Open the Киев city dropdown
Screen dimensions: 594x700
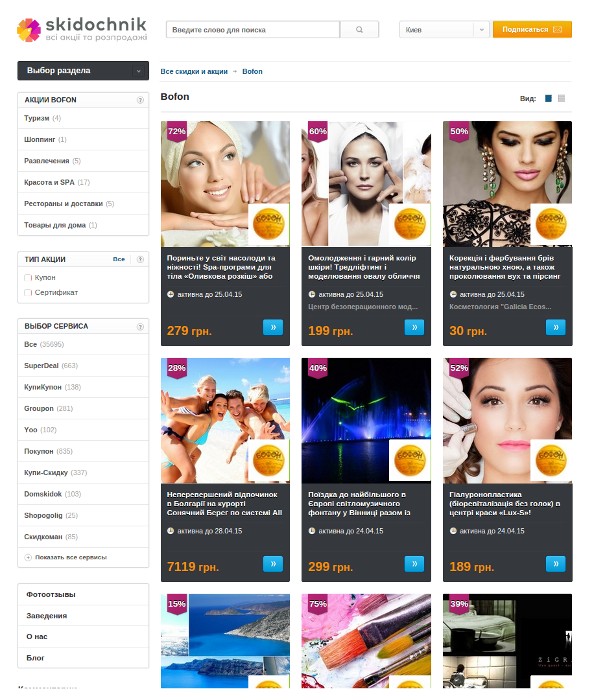tap(444, 29)
